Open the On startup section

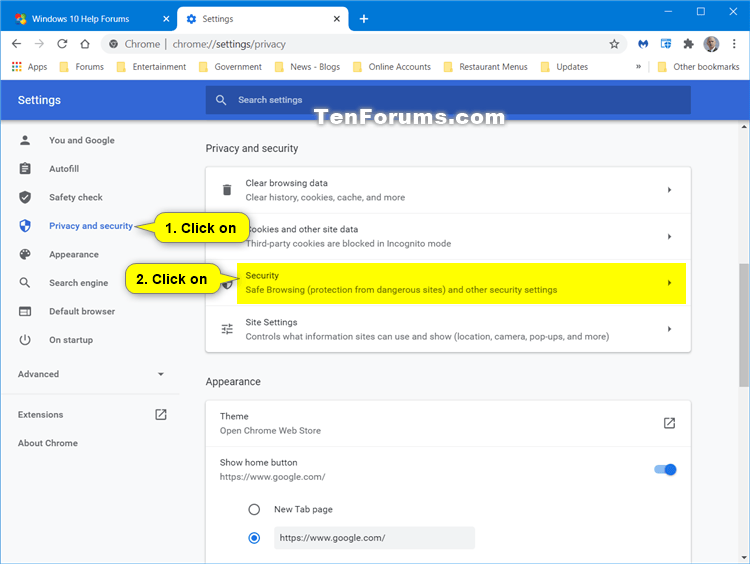(x=71, y=340)
